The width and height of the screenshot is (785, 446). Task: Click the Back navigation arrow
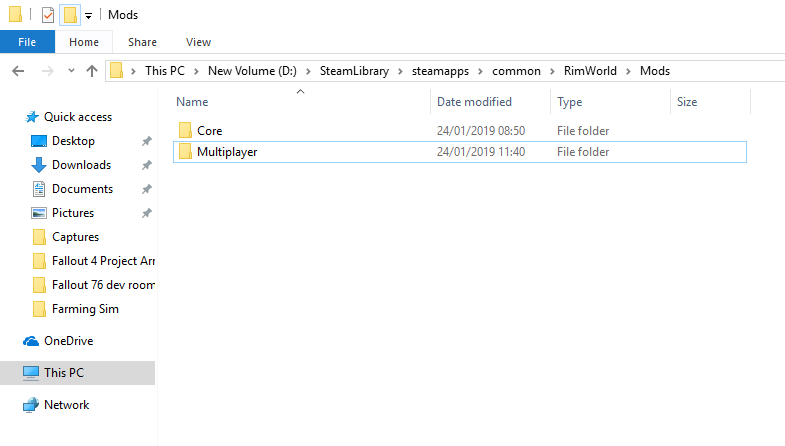17,71
